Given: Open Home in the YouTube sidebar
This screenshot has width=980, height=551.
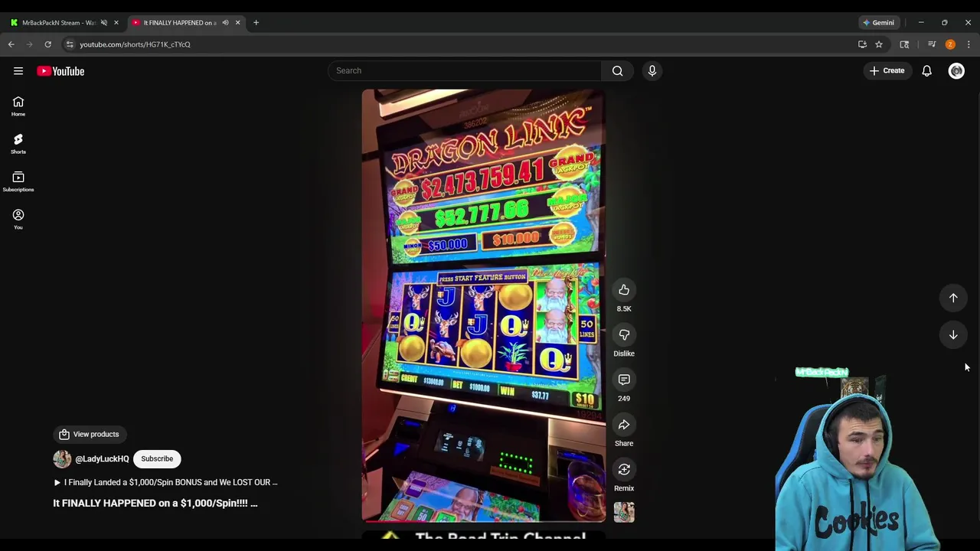Looking at the screenshot, I should 18,106.
